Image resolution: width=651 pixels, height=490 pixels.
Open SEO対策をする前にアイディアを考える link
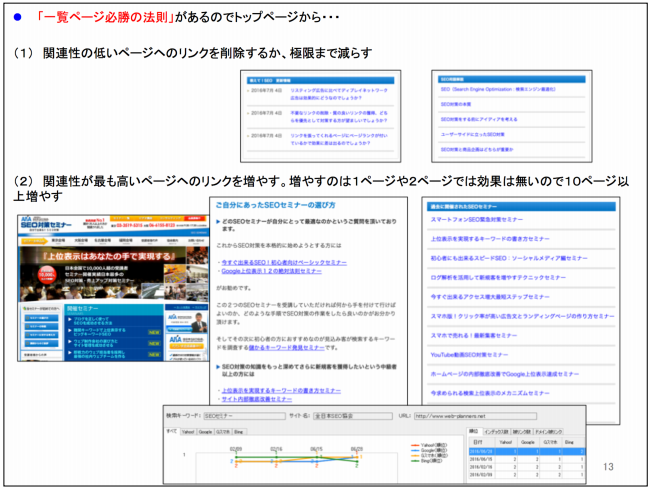pos(479,119)
